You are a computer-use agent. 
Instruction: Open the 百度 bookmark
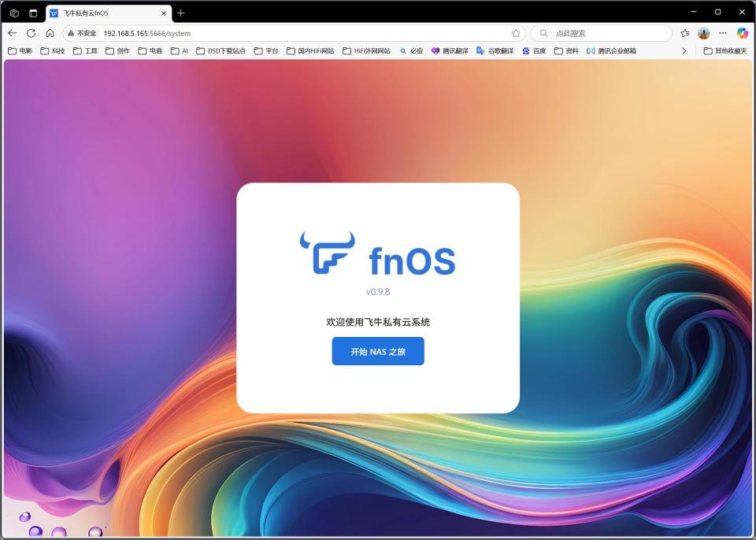click(x=534, y=50)
